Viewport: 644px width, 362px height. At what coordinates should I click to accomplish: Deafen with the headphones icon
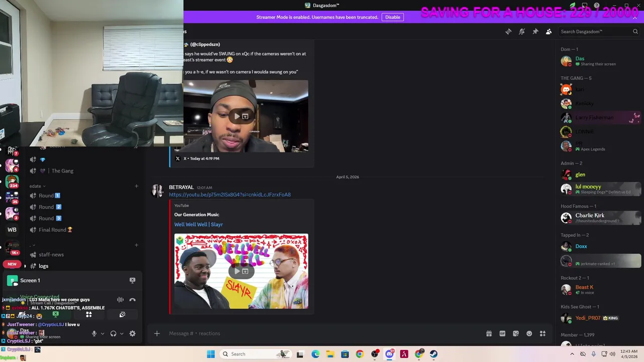pos(113,333)
